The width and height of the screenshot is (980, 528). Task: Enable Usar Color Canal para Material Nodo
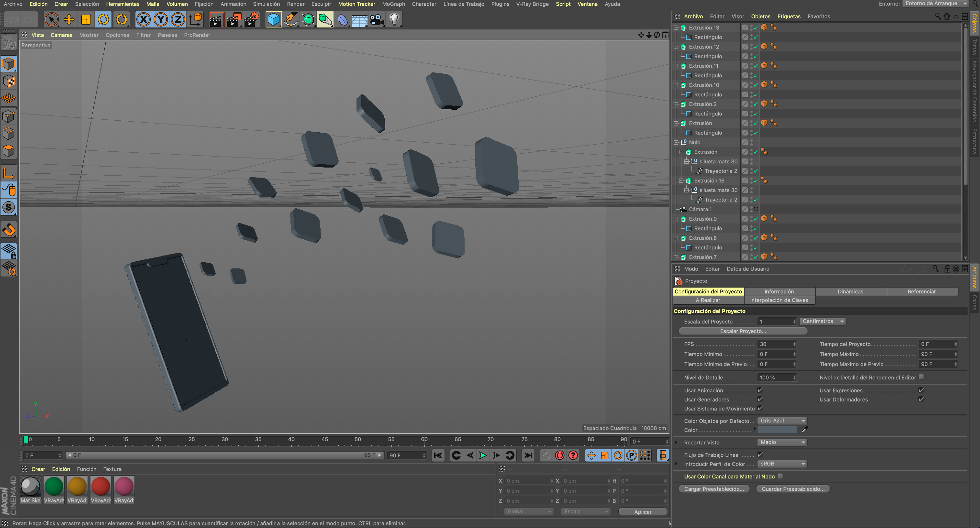pos(780,476)
